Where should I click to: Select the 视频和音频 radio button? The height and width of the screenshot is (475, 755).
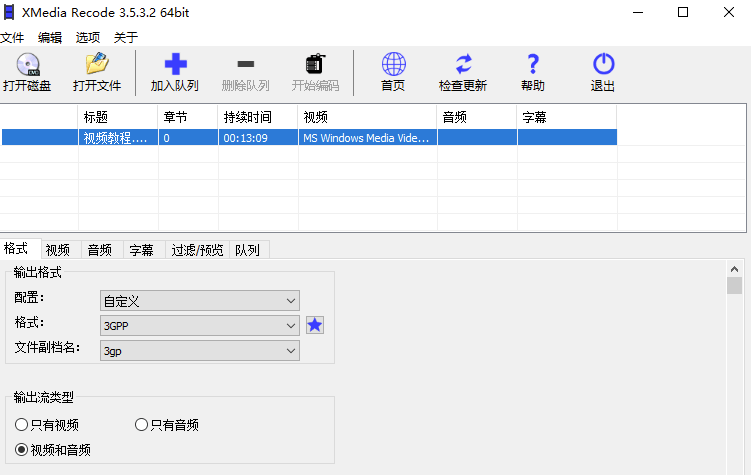[21, 449]
